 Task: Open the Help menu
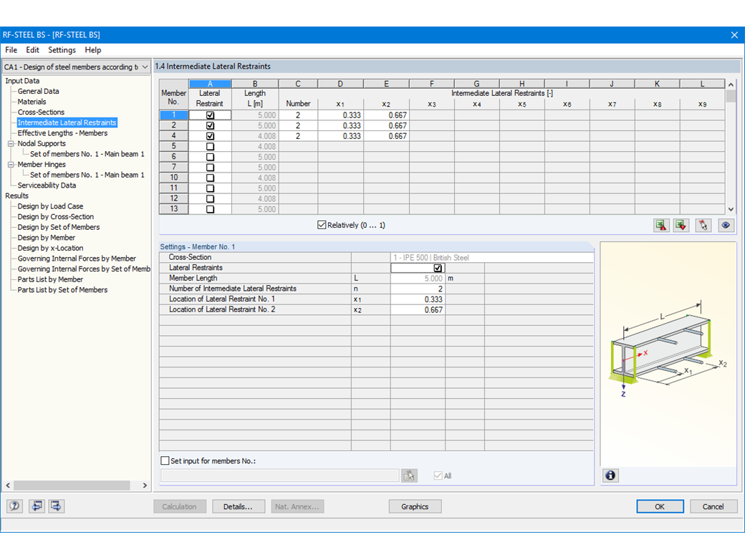[x=92, y=50]
